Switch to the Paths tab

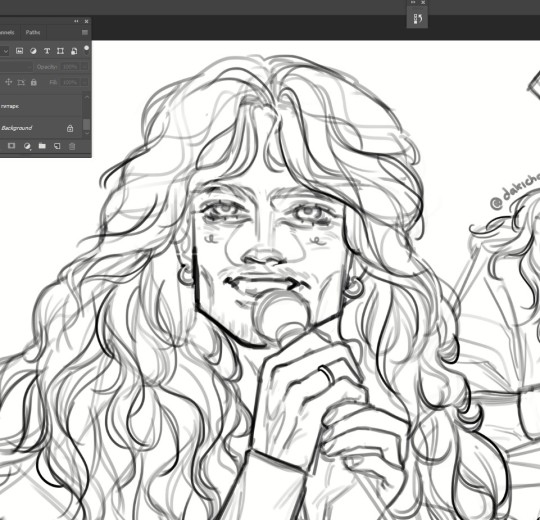[33, 32]
